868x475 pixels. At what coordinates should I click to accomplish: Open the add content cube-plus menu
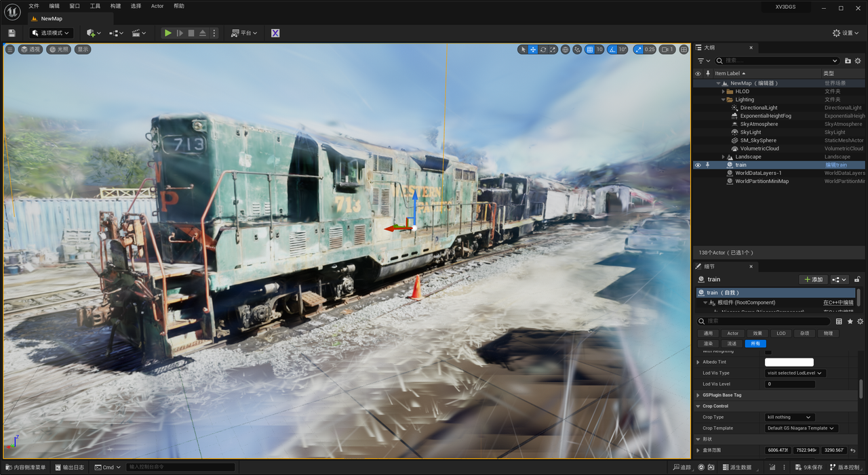pyautogui.click(x=94, y=33)
